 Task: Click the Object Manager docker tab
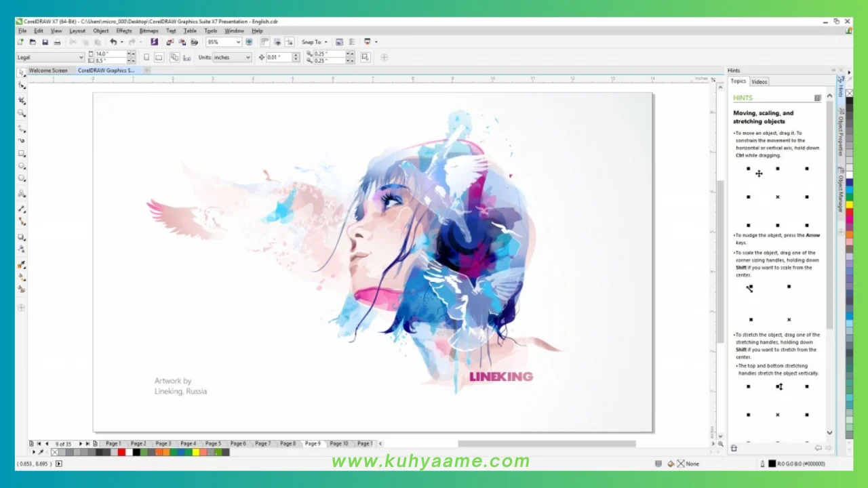click(840, 192)
